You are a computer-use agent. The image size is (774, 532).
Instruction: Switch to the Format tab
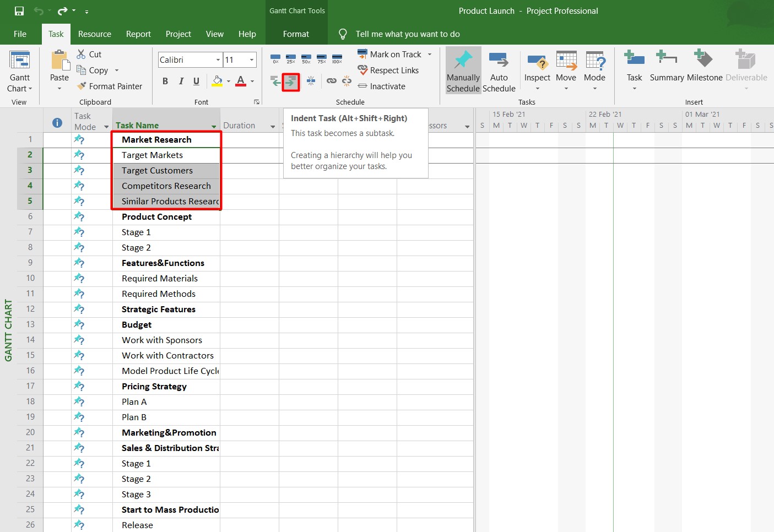(296, 34)
